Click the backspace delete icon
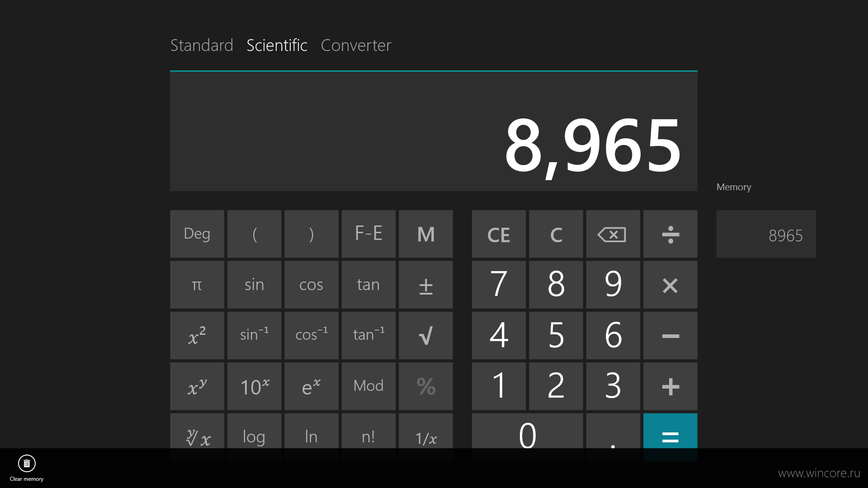The width and height of the screenshot is (868, 488). coord(613,234)
